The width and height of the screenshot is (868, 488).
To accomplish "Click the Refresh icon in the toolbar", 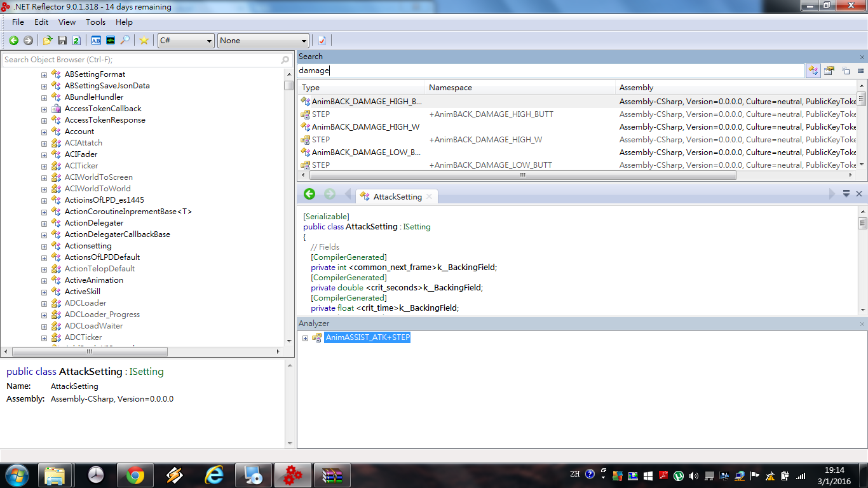I will [x=76, y=41].
